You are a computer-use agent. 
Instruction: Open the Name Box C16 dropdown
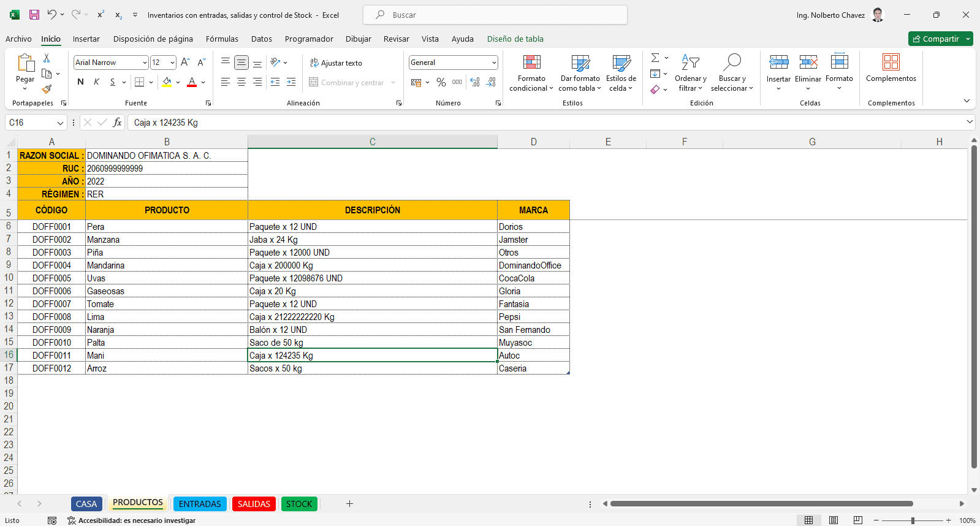(60, 123)
